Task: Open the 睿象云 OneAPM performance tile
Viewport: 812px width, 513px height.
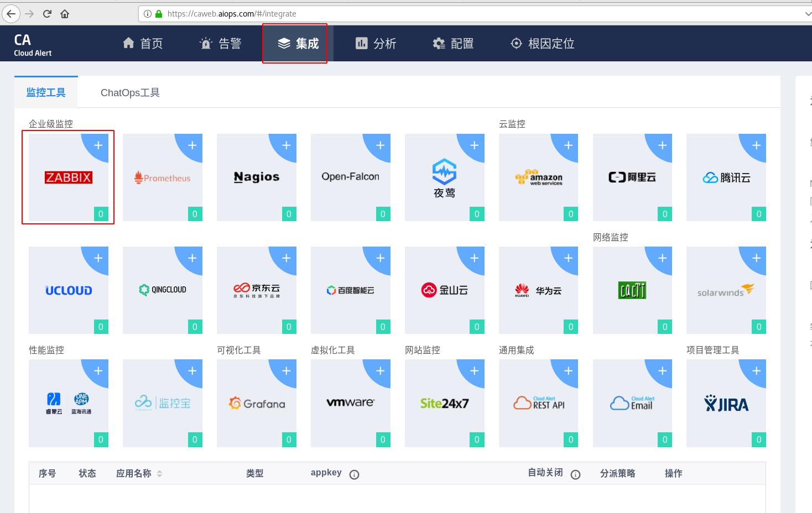Action: point(69,403)
